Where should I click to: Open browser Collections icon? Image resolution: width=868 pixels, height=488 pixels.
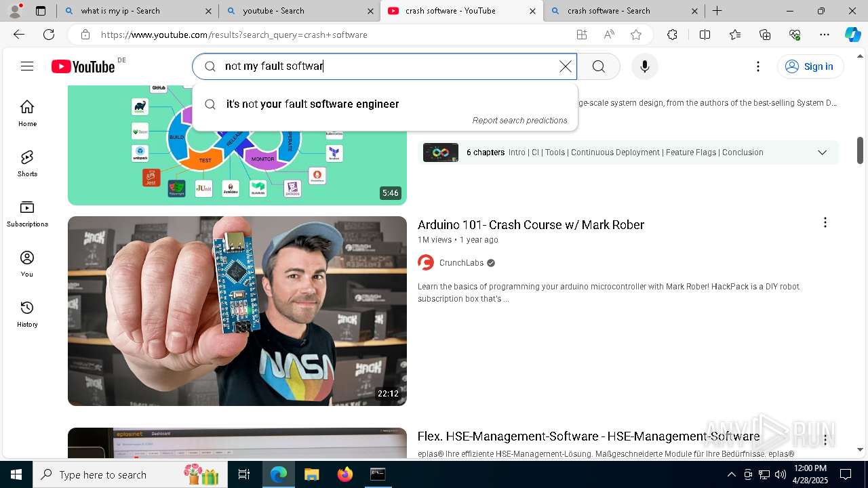pos(765,35)
